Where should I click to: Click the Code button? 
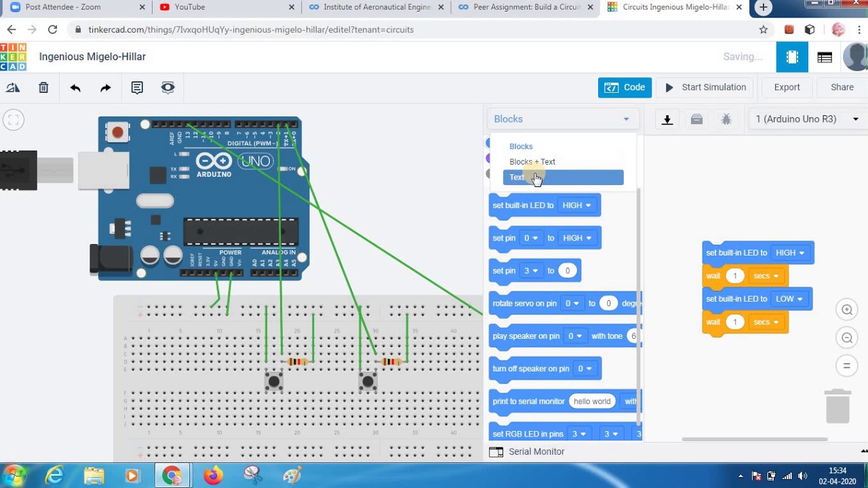pyautogui.click(x=625, y=87)
